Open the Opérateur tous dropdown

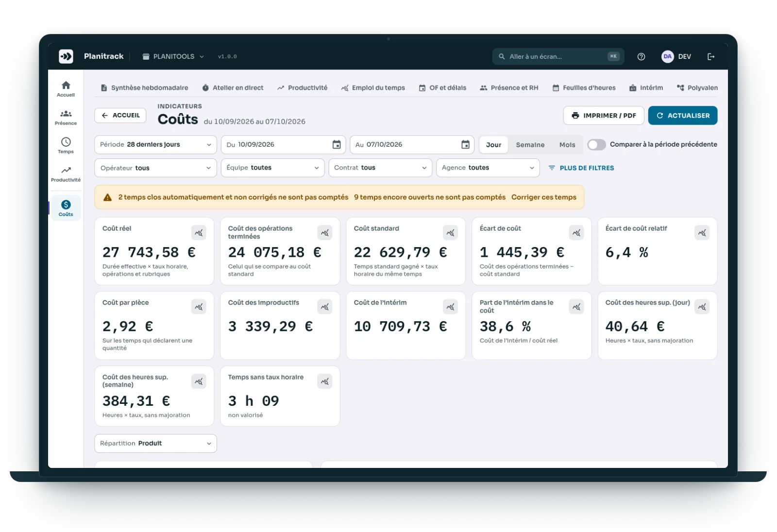[155, 168]
